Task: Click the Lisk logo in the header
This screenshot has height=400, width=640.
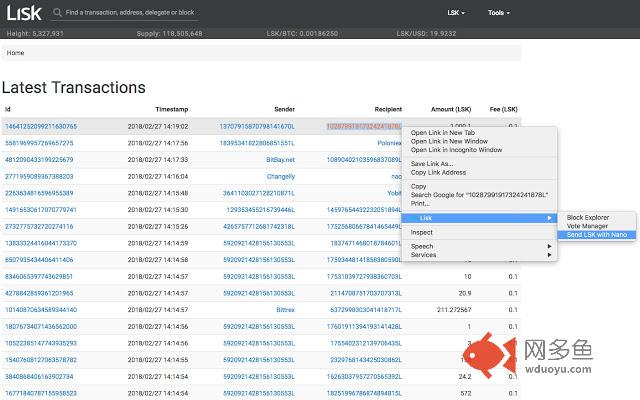Action: pyautogui.click(x=24, y=13)
